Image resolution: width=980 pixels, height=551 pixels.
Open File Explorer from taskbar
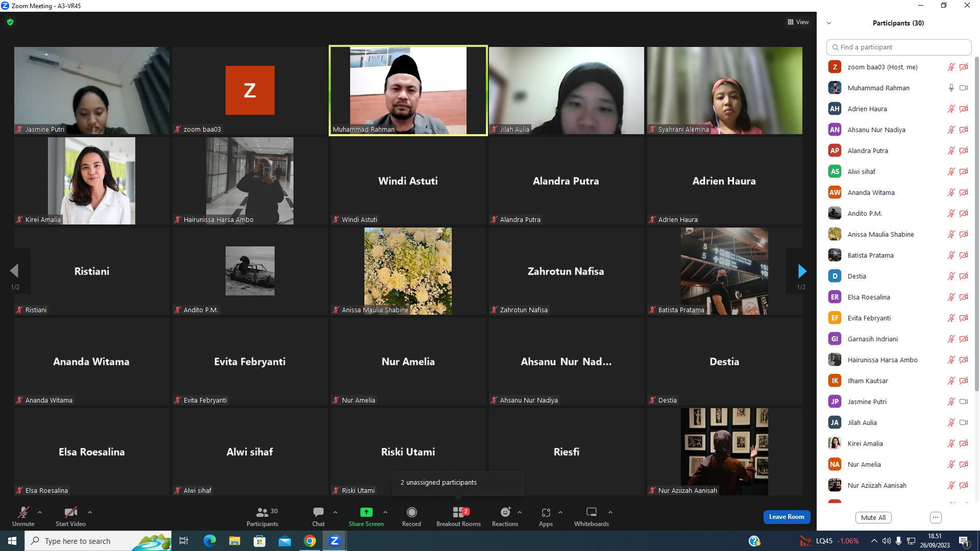click(x=234, y=541)
